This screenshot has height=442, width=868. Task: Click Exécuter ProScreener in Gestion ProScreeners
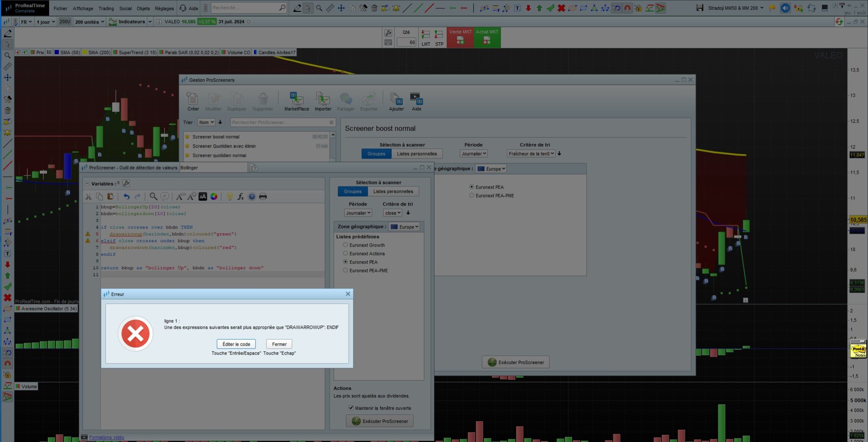[516, 362]
